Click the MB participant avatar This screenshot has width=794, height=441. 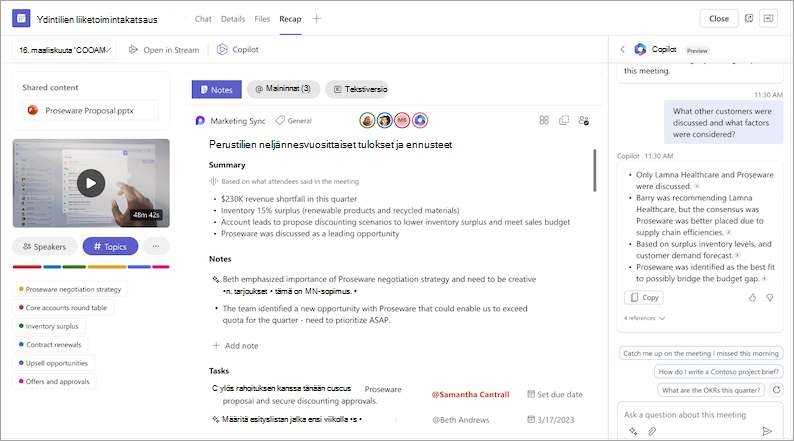pos(402,120)
